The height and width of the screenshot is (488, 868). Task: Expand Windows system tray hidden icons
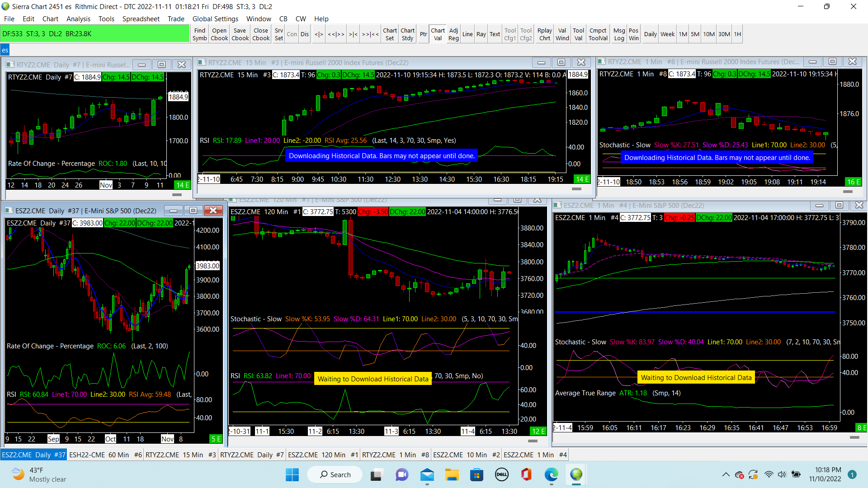click(x=726, y=474)
